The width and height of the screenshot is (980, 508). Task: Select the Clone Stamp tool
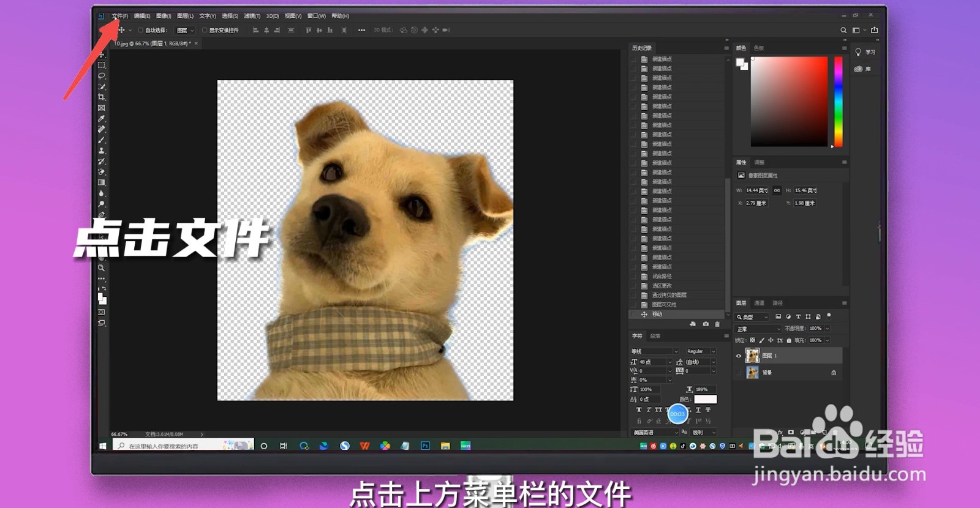[x=102, y=151]
